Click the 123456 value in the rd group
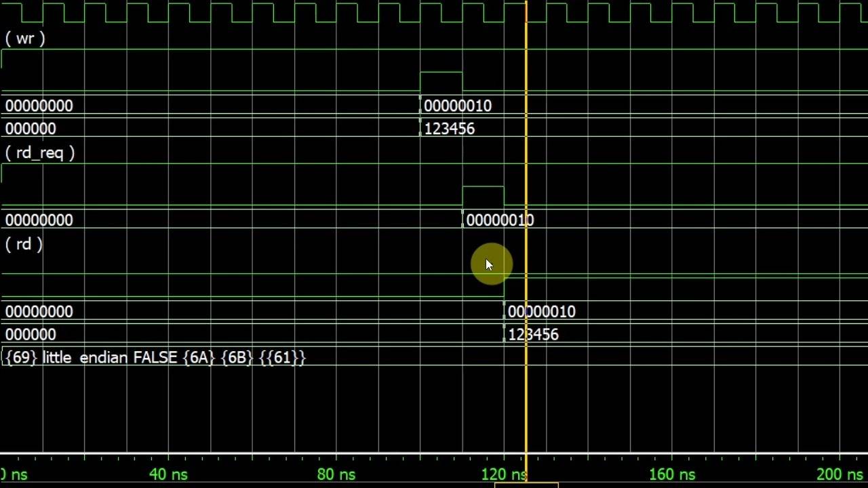Screen dimensions: 868x488 [x=533, y=335]
